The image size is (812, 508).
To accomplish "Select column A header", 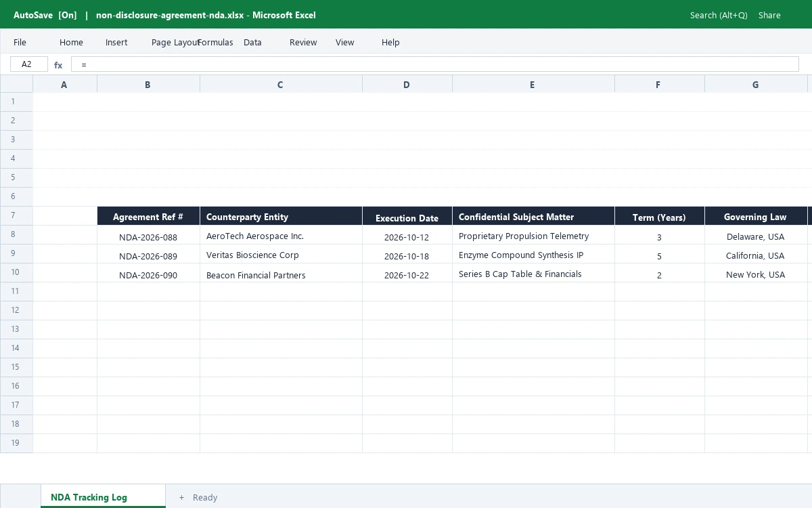I will pos(64,84).
